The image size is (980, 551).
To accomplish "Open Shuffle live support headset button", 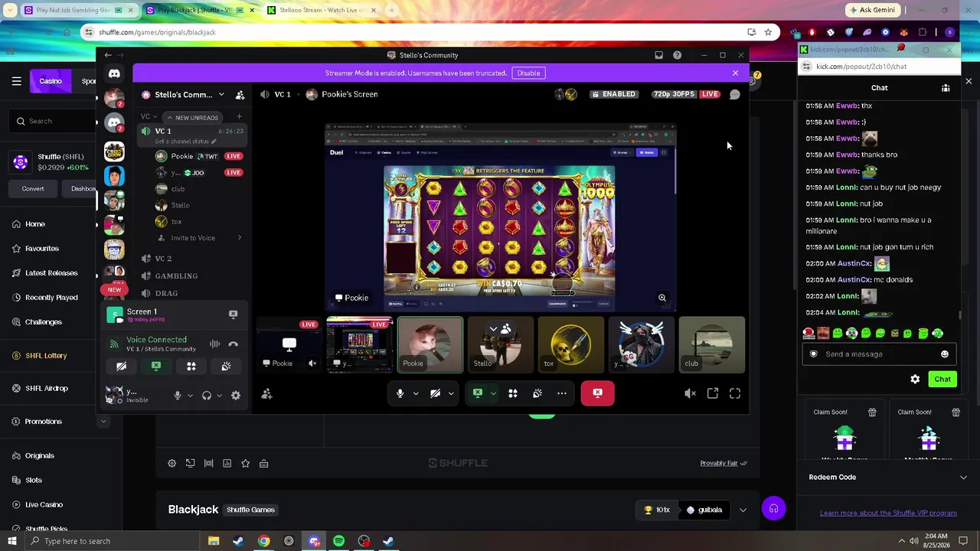I will tap(773, 509).
